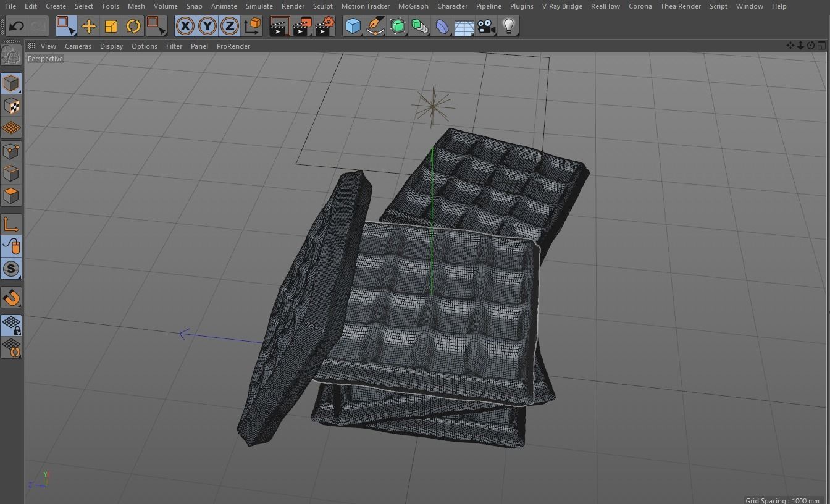Open the Tools menu
This screenshot has height=504, width=830.
pos(110,6)
